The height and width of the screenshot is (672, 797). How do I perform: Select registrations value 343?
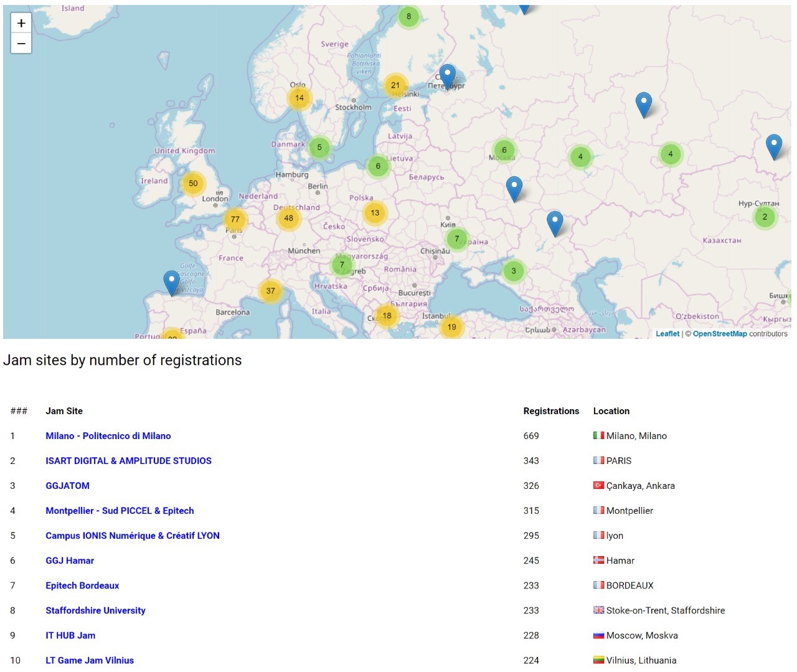(531, 461)
